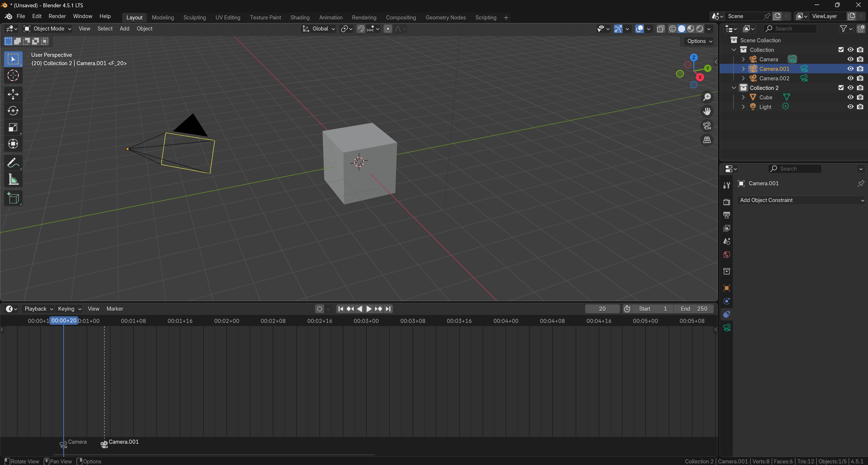Activate the Rotate tool
Image resolution: width=868 pixels, height=465 pixels.
[x=13, y=111]
